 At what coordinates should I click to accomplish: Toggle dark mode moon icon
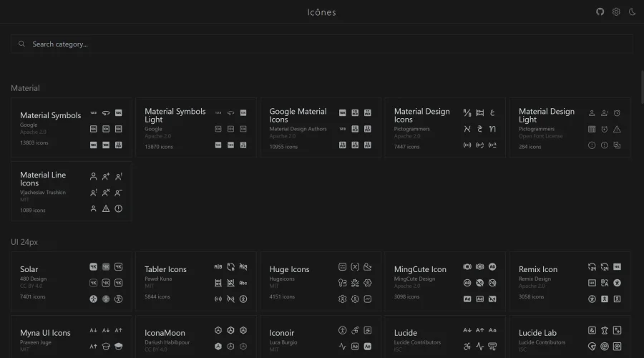(x=632, y=12)
